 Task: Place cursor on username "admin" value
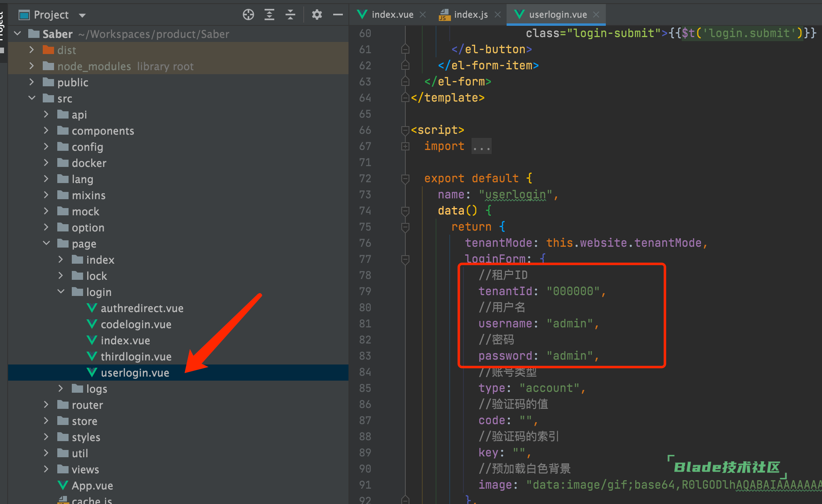click(570, 323)
